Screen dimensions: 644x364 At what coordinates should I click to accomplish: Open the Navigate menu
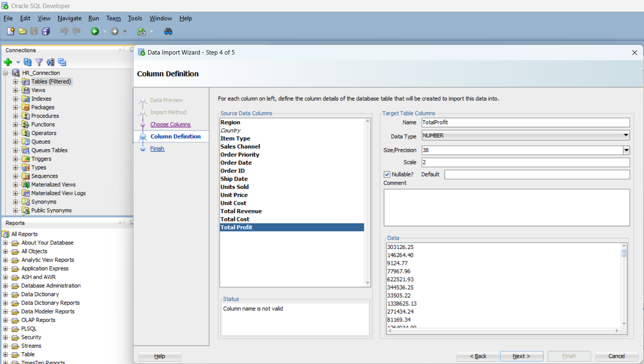(x=70, y=18)
